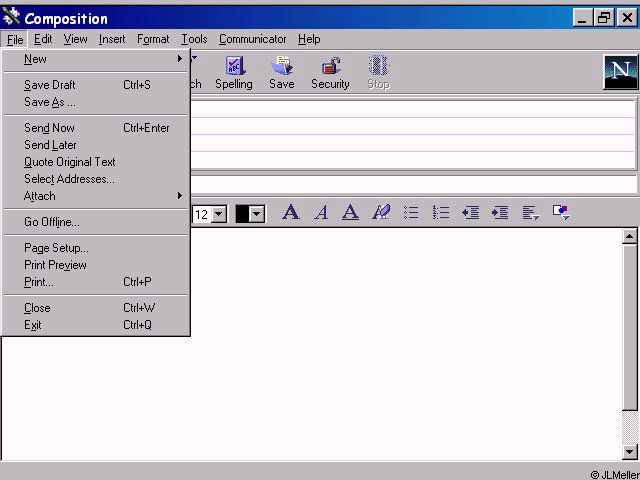Choose Save Draft from the File menu

coord(96,85)
